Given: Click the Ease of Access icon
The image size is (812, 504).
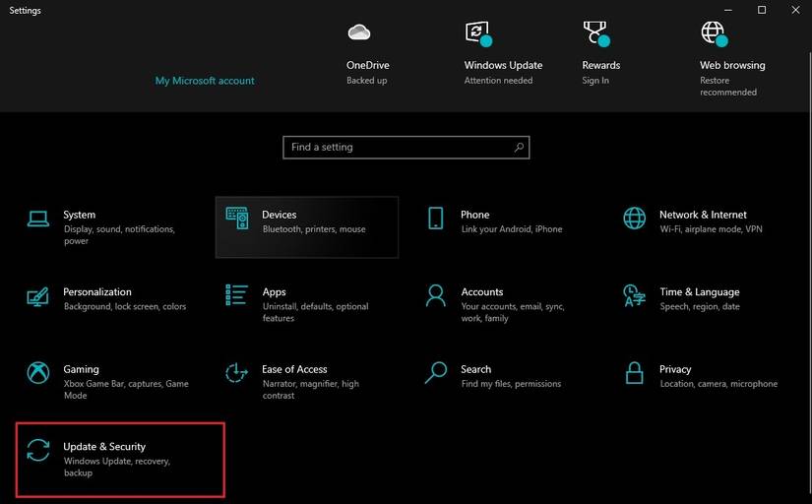Looking at the screenshot, I should pyautogui.click(x=236, y=372).
